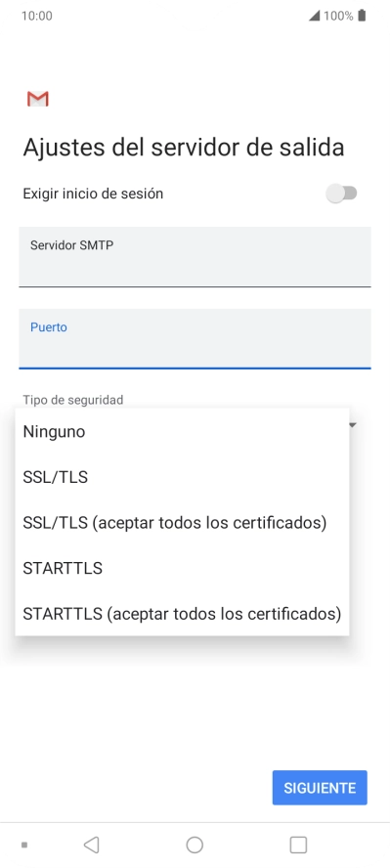This screenshot has height=868, width=390.
Task: Tap the Android home circle button
Action: [x=195, y=845]
